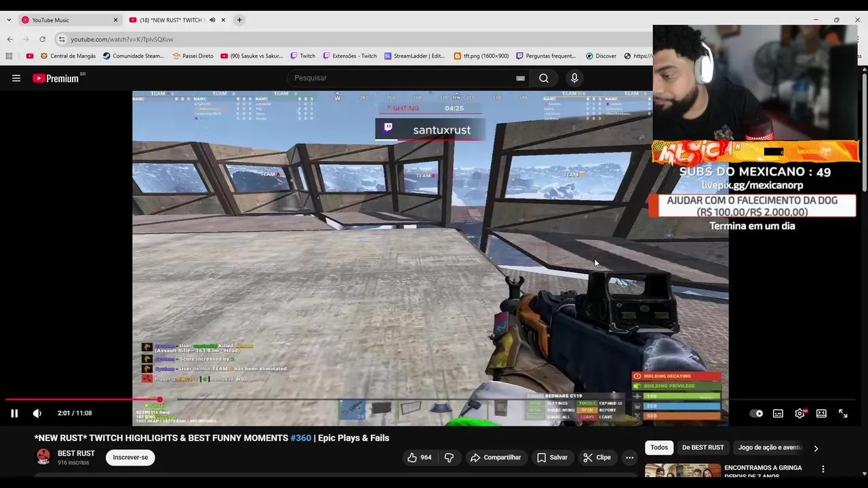Open the on-screen keyboard icon in search
The height and width of the screenshot is (488, 868).
tap(520, 78)
